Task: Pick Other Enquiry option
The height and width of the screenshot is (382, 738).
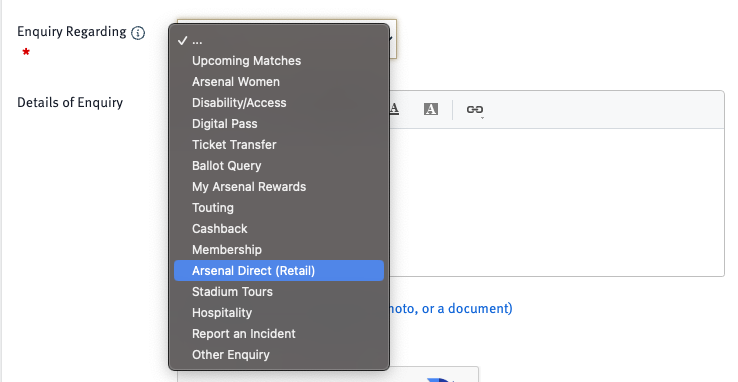Action: click(x=279, y=355)
